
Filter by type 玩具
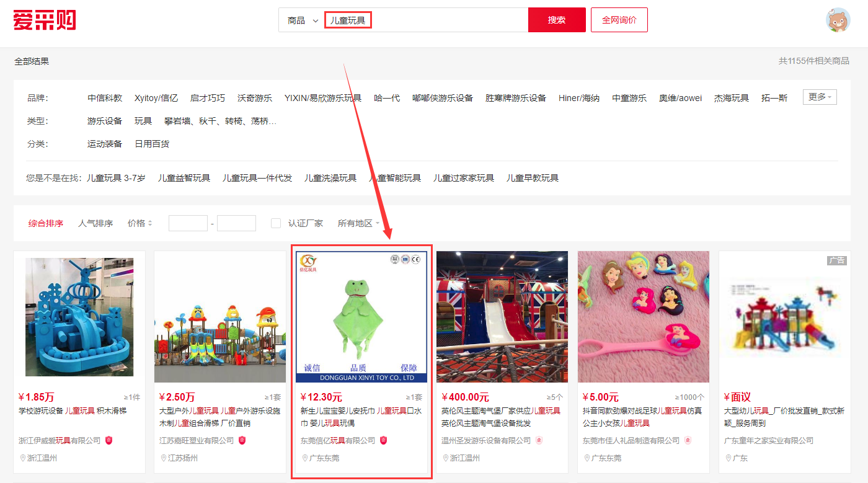143,121
